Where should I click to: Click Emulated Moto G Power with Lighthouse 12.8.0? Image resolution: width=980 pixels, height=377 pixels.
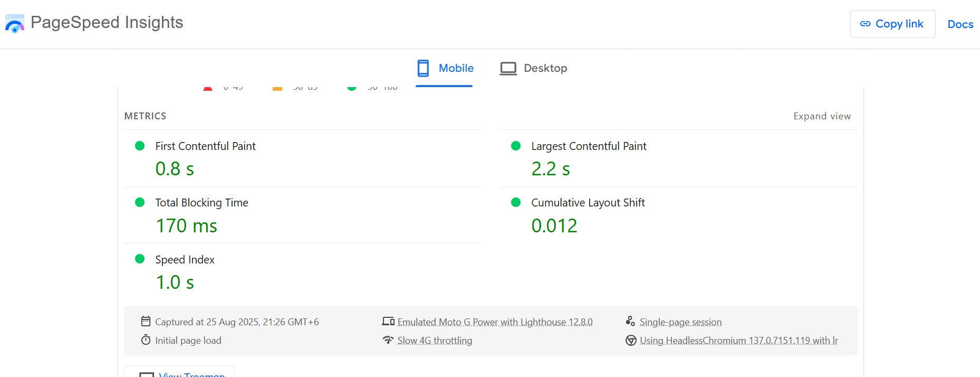(x=495, y=322)
